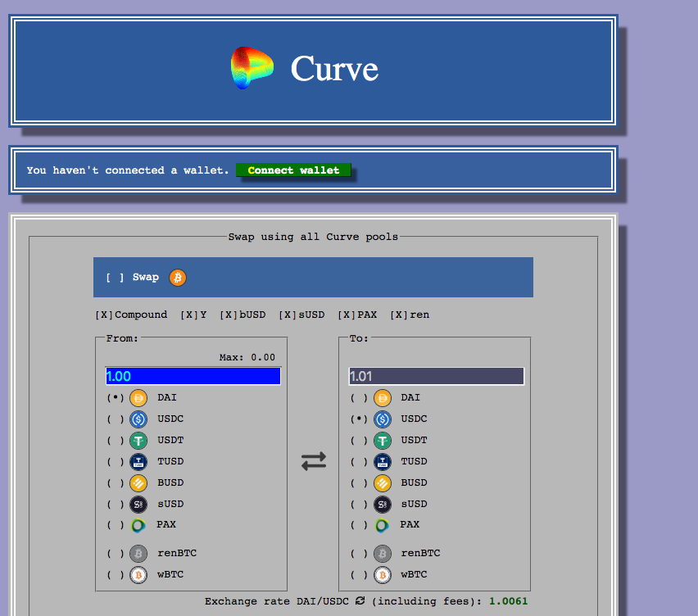Click the USDT icon in From list
This screenshot has width=698, height=616.
[x=138, y=441]
